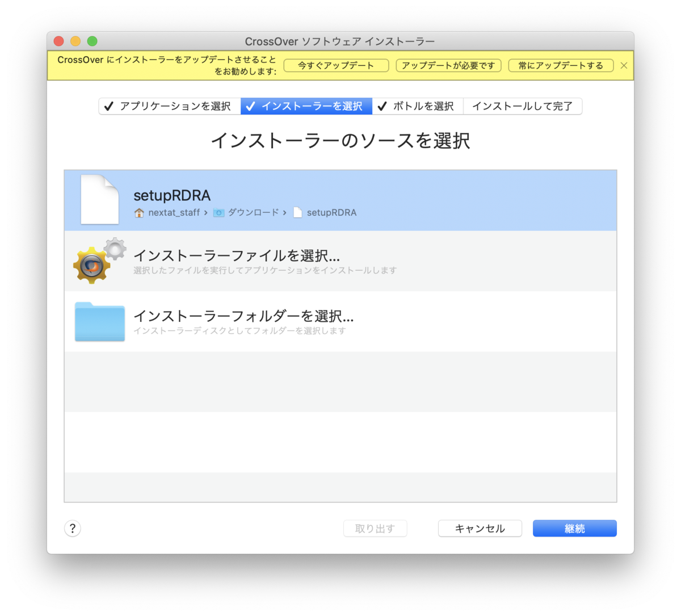Select the setupRDRA title text
This screenshot has width=681, height=616.
pyautogui.click(x=172, y=195)
